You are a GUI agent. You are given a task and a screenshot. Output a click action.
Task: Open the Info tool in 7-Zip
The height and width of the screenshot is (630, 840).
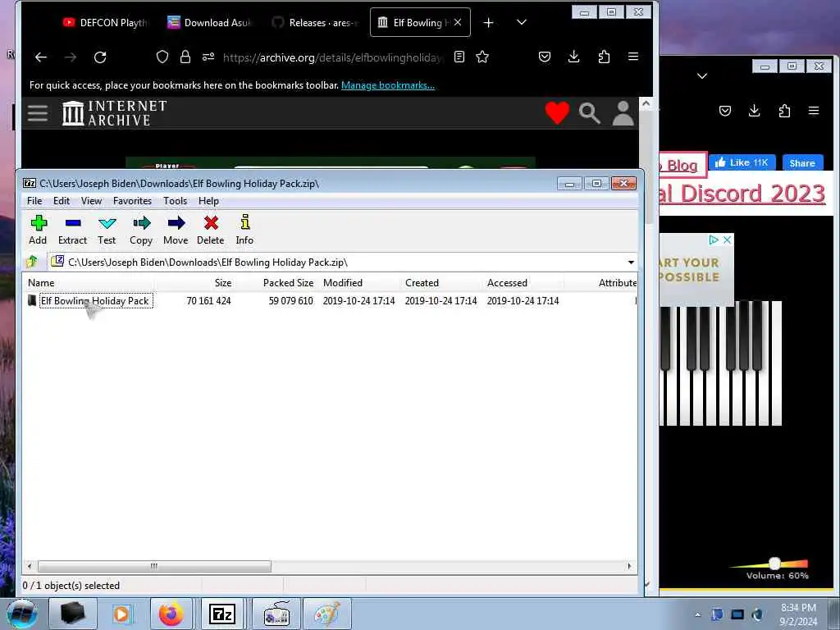(244, 230)
